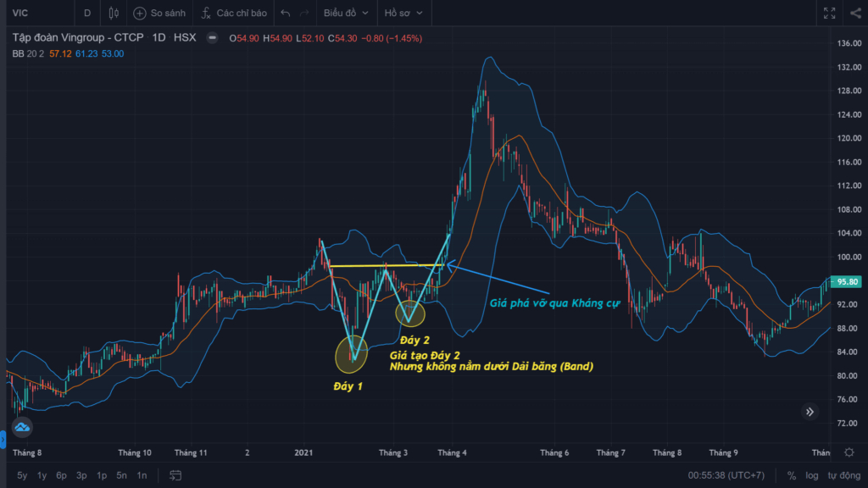
Task: Select the 6p time range
Action: pos(61,475)
